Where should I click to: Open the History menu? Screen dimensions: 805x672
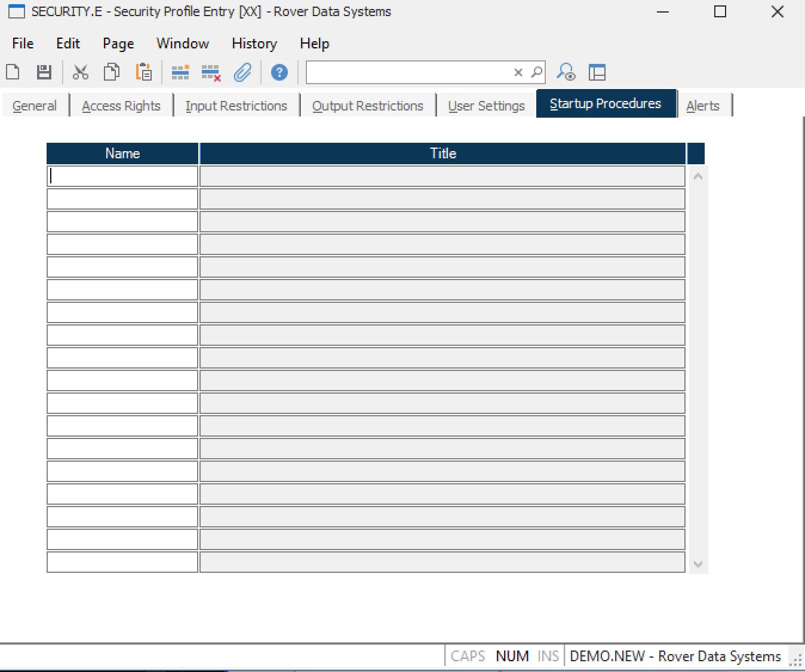(254, 44)
